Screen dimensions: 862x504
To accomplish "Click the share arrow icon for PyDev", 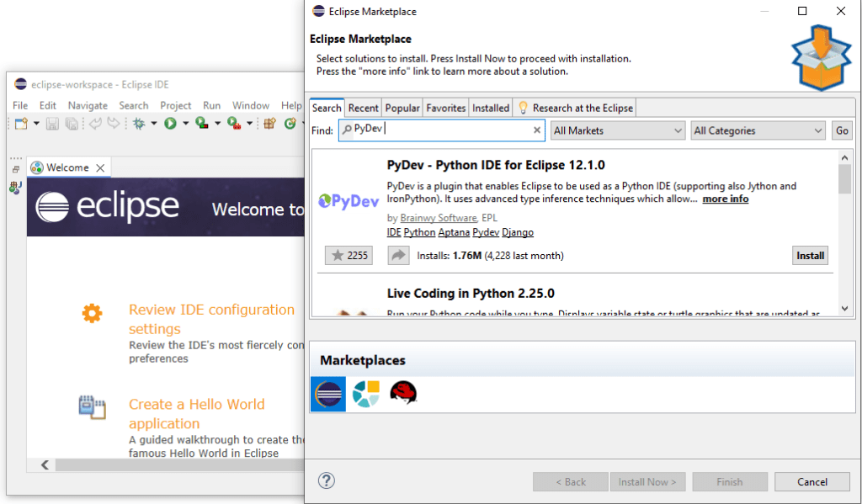I will point(398,256).
